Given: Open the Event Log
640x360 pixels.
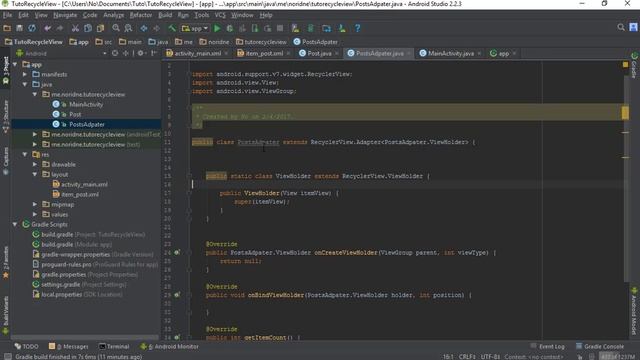Looking at the screenshot, I should click(547, 346).
